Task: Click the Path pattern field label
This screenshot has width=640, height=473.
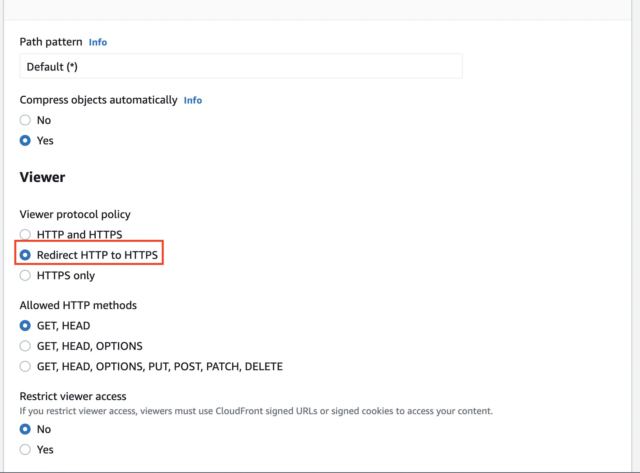Action: [x=51, y=42]
